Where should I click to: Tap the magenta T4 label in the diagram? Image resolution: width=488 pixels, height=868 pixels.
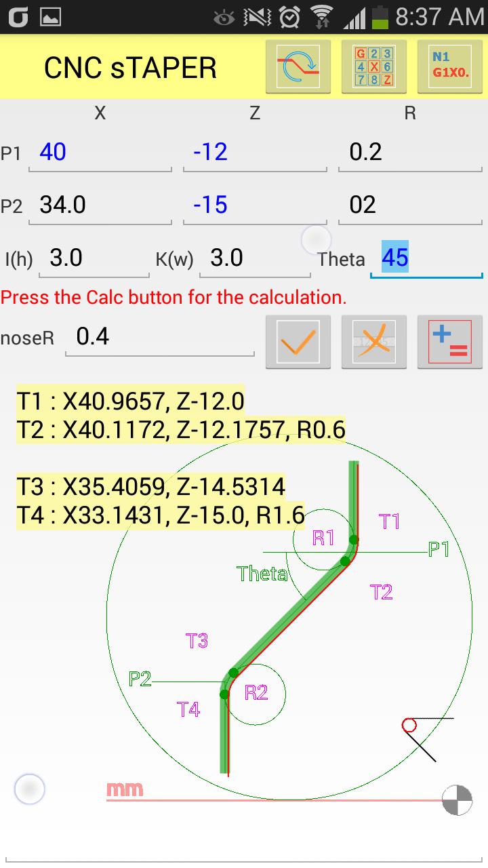(x=188, y=709)
